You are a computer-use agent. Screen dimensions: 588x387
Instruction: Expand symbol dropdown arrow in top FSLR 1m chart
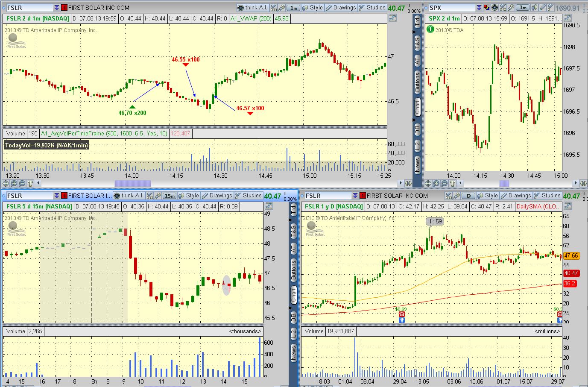[57, 8]
